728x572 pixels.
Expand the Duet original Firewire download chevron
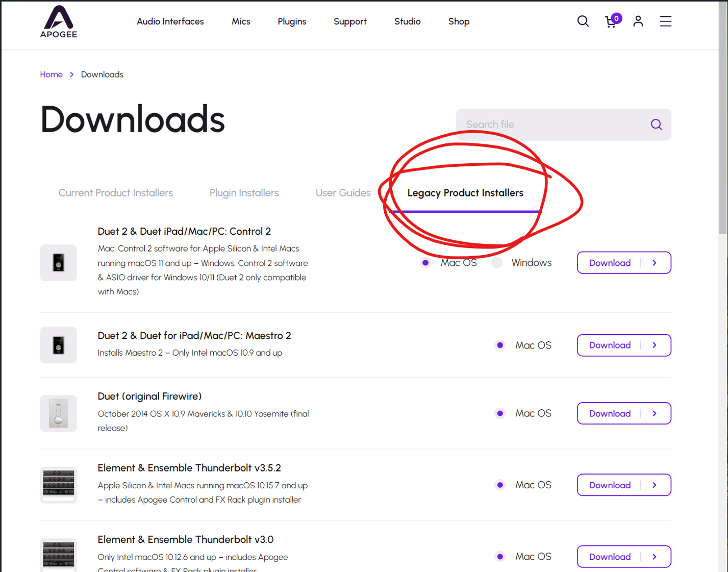click(655, 413)
